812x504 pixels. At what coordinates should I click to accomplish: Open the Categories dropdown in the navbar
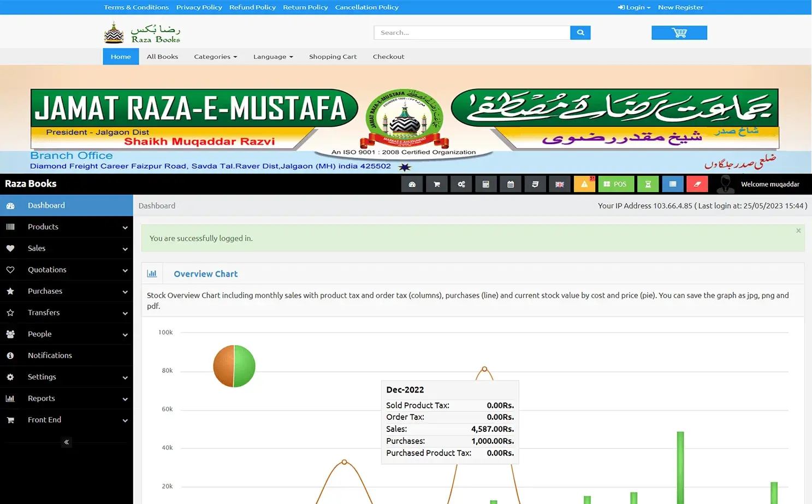tap(215, 56)
